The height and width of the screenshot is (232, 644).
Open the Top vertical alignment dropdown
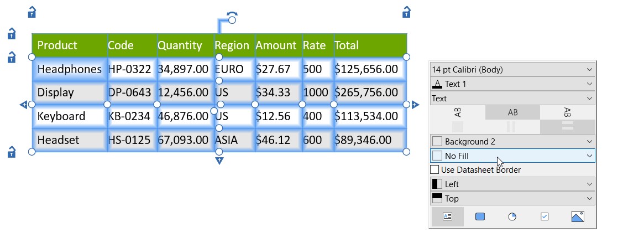(512, 198)
